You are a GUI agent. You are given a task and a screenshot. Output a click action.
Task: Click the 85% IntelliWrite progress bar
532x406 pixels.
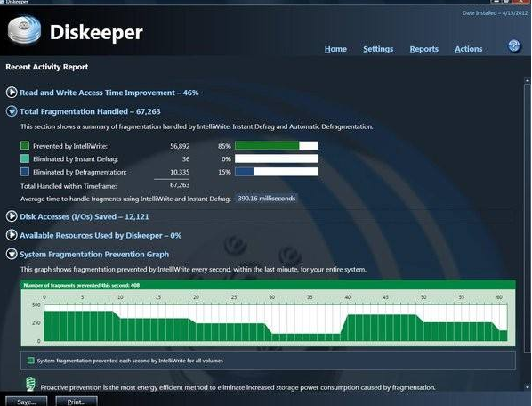coord(277,146)
